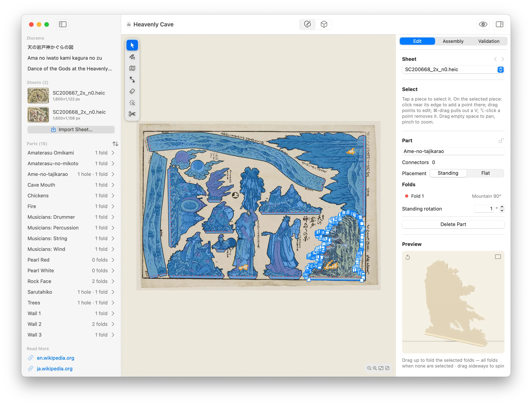Expand Sarutahiko part chevron
Image resolution: width=532 pixels, height=405 pixels.
pos(113,292)
